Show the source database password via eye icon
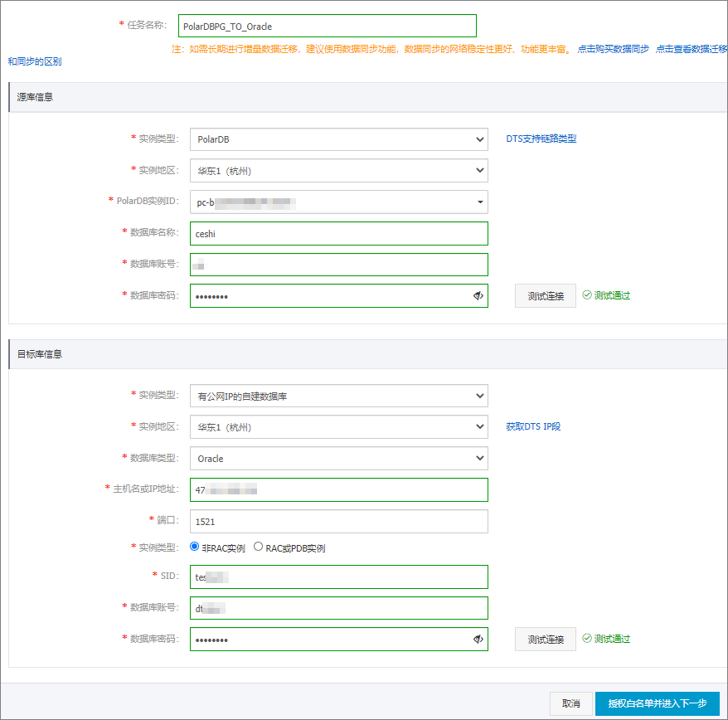Viewport: 728px width, 720px height. click(x=478, y=296)
